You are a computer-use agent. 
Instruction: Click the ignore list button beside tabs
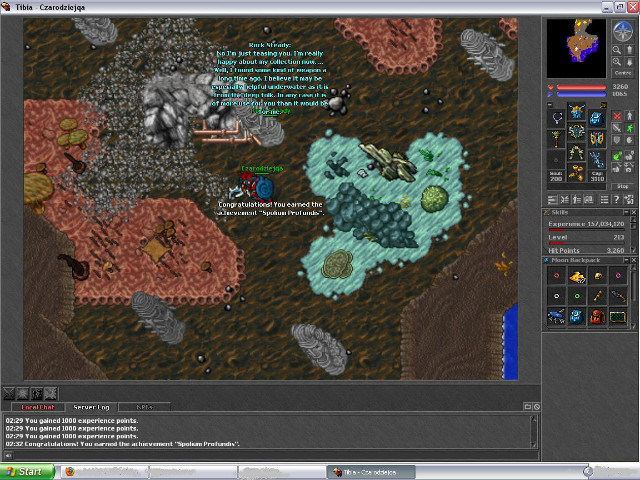[537, 407]
